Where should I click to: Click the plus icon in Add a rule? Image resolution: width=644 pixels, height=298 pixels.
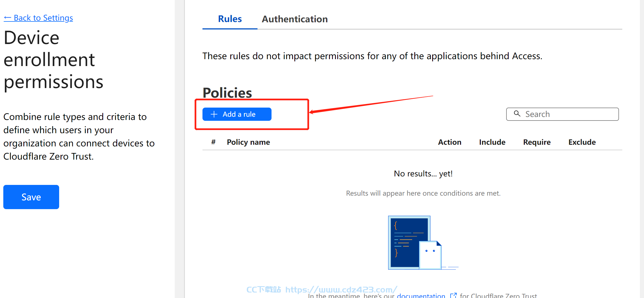pos(214,114)
